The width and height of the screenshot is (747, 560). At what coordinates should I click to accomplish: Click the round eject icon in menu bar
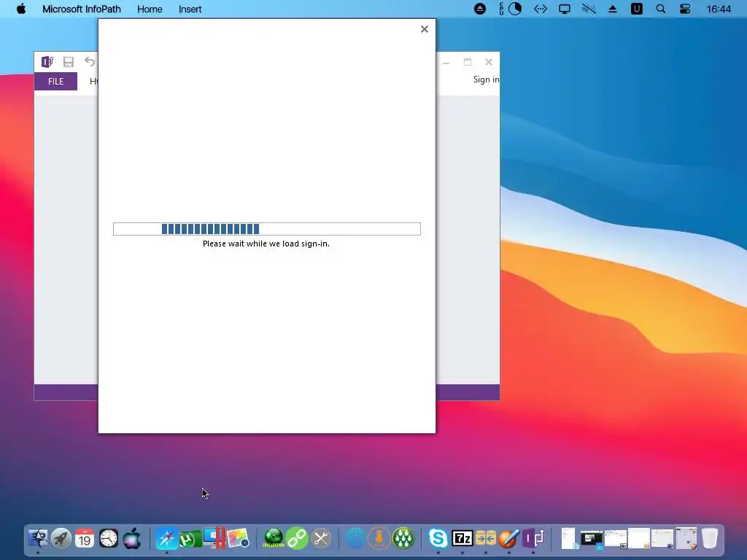tap(480, 9)
